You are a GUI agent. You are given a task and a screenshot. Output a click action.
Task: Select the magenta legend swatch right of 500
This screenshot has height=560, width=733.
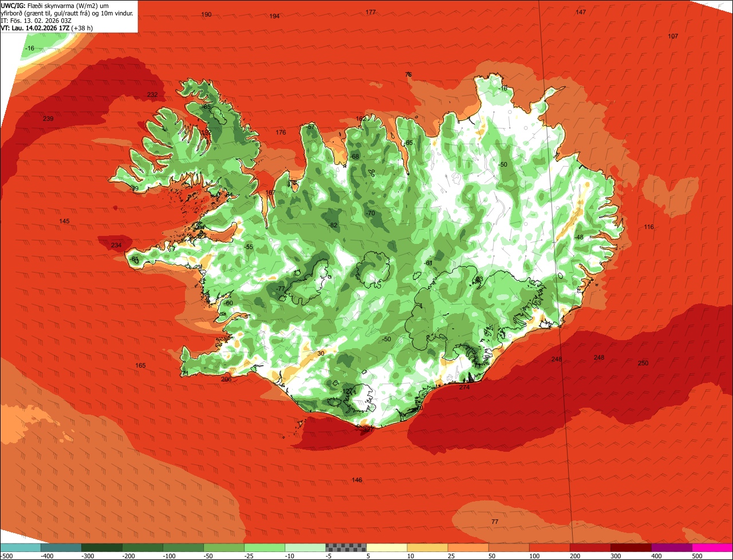point(712,547)
